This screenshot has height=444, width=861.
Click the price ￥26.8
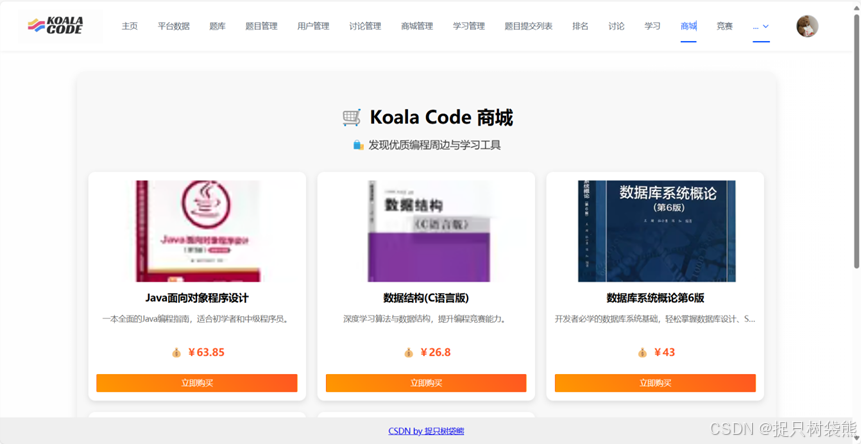[435, 352]
